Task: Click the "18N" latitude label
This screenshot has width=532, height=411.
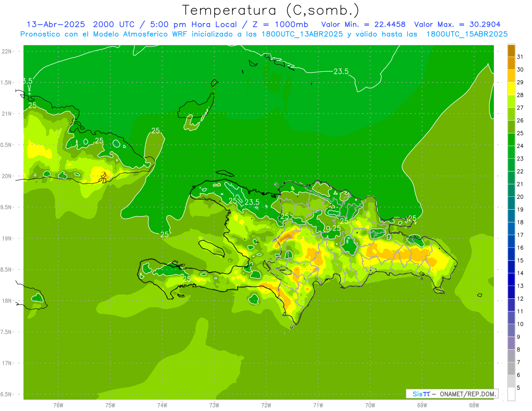Action: [x=7, y=301]
